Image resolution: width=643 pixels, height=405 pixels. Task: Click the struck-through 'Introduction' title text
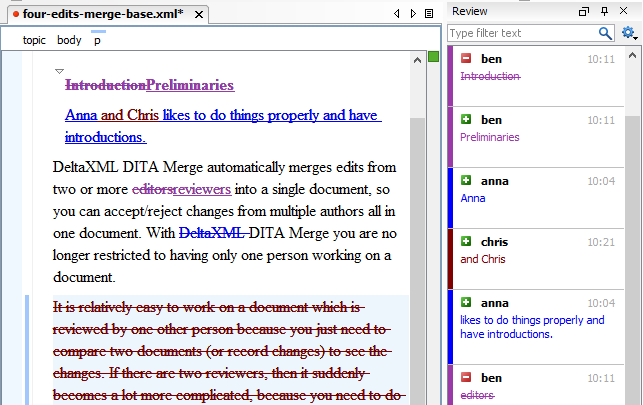(105, 85)
